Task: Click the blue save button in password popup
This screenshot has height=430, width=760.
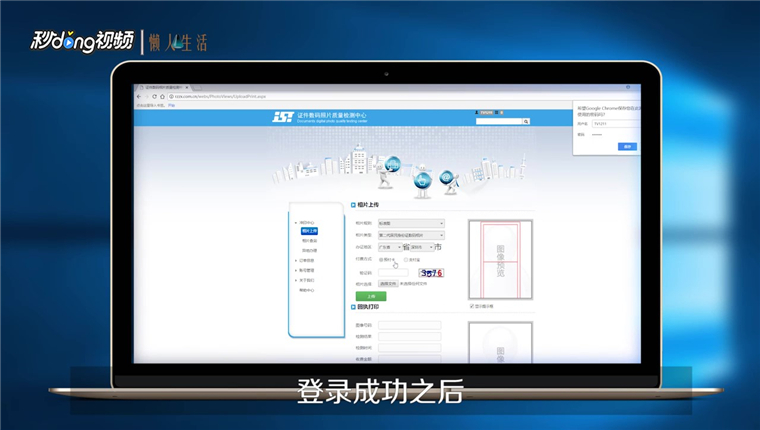Action: (627, 146)
